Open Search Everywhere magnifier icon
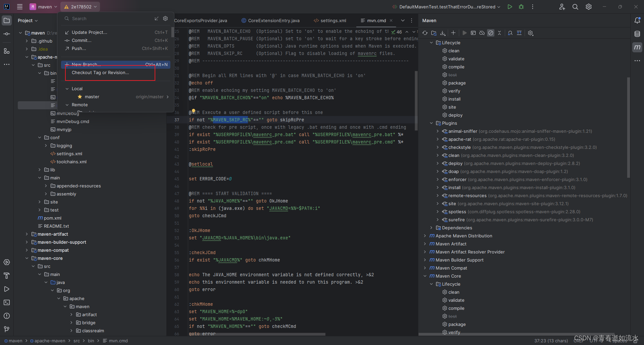644x345 pixels. pos(575,7)
